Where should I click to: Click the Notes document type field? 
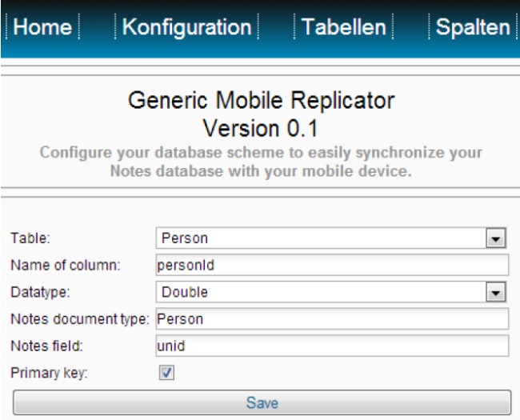coord(332,319)
